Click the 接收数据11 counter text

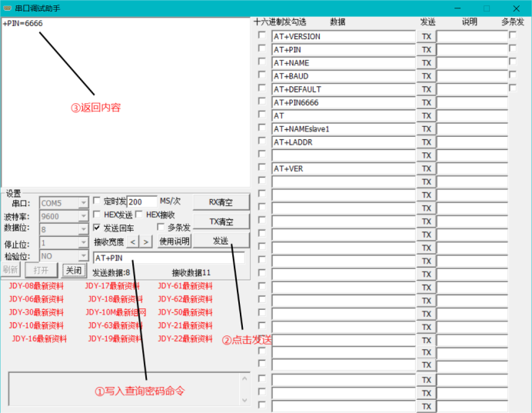point(191,273)
